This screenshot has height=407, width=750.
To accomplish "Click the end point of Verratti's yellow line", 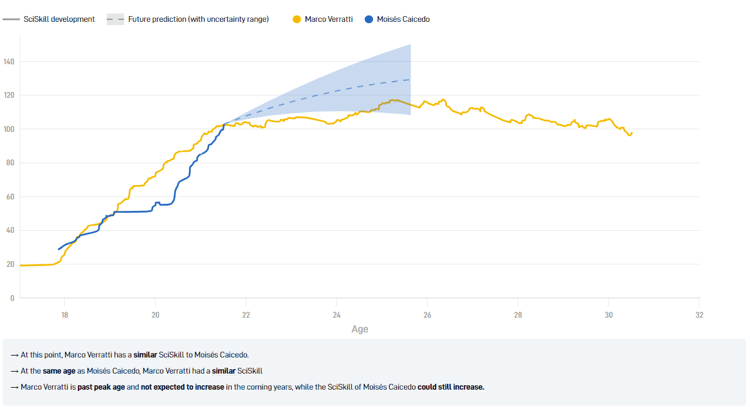I will pos(631,133).
